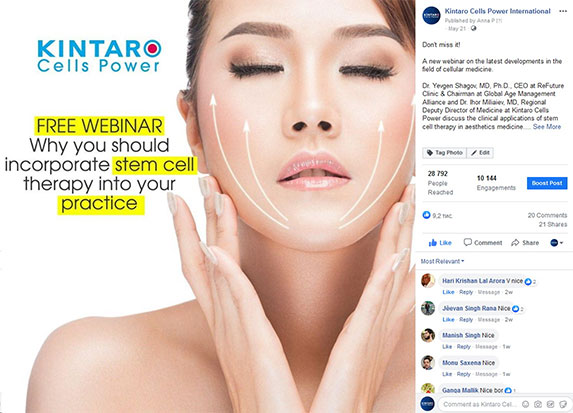Click the Edit button with pencil
Screen dimensions: 573x413
coord(480,153)
